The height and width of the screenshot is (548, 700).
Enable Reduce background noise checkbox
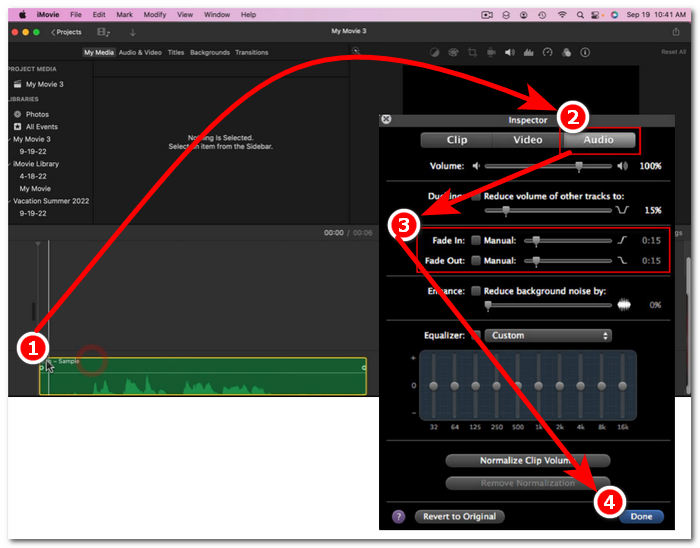476,291
